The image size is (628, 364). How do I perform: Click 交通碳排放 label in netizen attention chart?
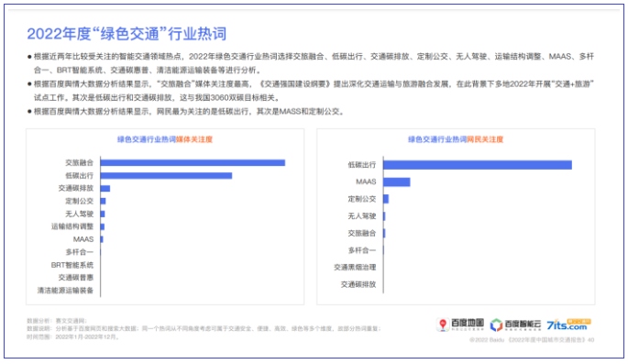(358, 285)
